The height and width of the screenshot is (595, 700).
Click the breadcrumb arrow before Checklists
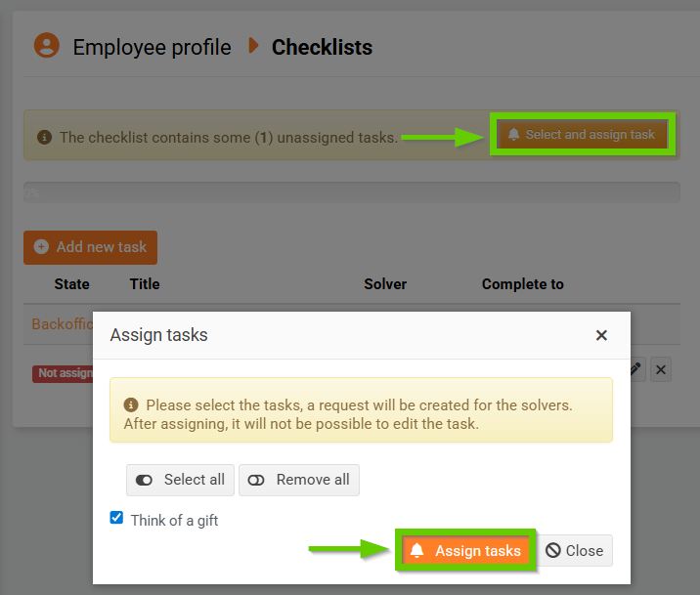[253, 46]
